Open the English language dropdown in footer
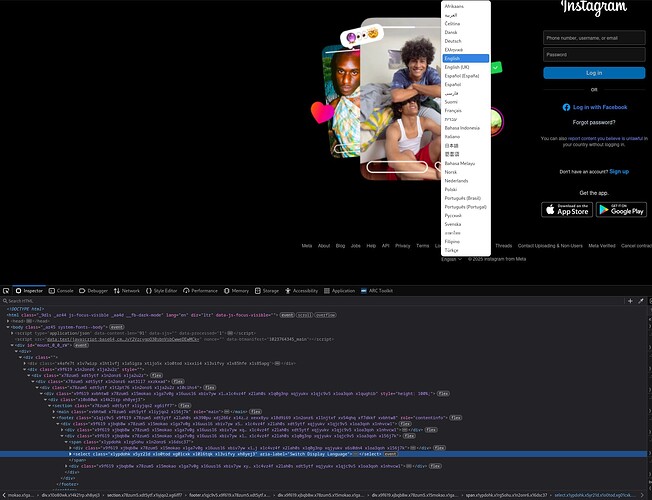 pos(451,259)
